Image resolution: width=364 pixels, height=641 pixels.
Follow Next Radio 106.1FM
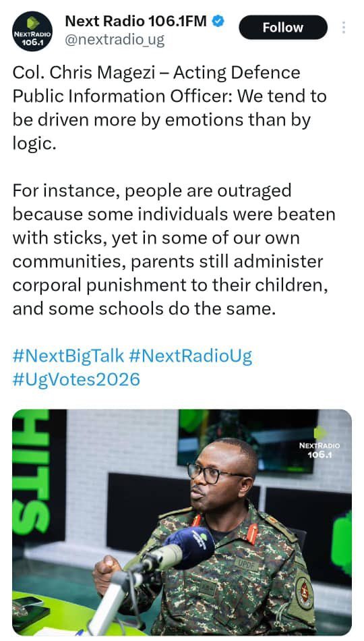[282, 28]
